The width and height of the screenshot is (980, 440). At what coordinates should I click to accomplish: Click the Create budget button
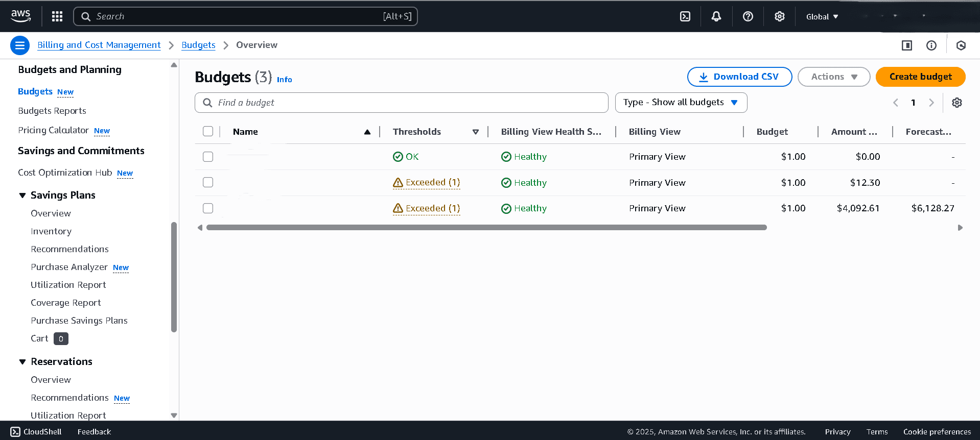(920, 77)
